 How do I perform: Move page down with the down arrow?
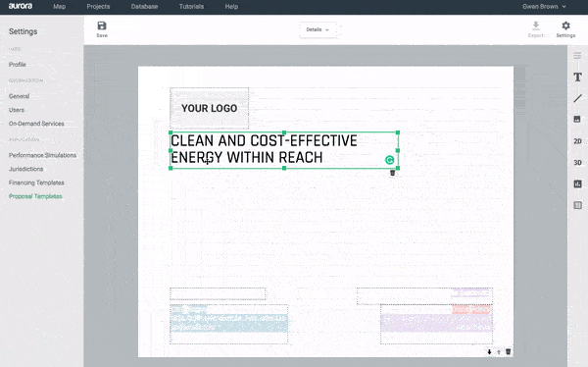pyautogui.click(x=489, y=352)
